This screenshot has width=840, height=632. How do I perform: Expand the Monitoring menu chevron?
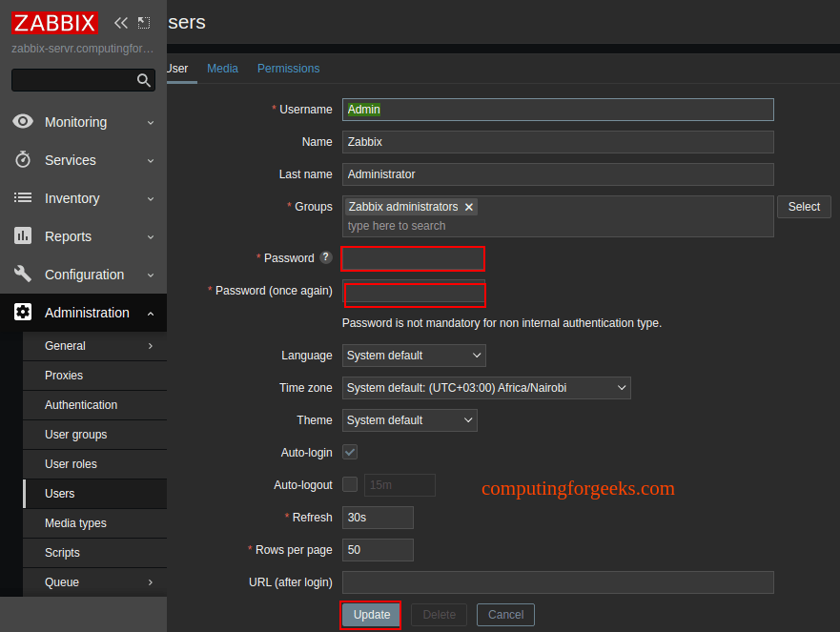(151, 123)
